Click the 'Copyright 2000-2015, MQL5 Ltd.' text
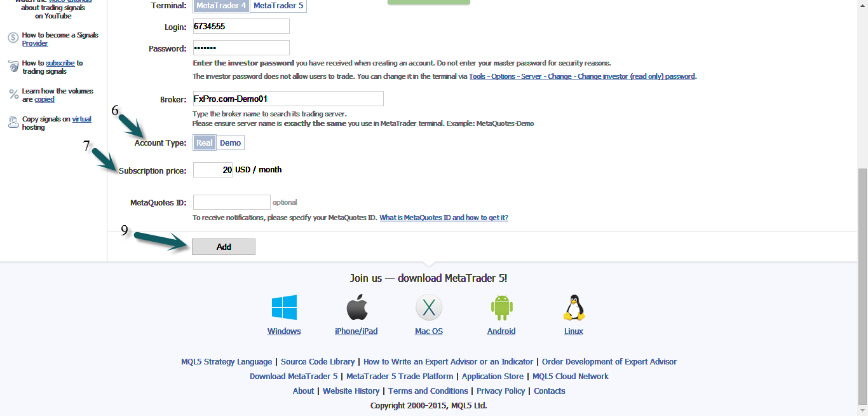The height and width of the screenshot is (416, 868). (429, 406)
